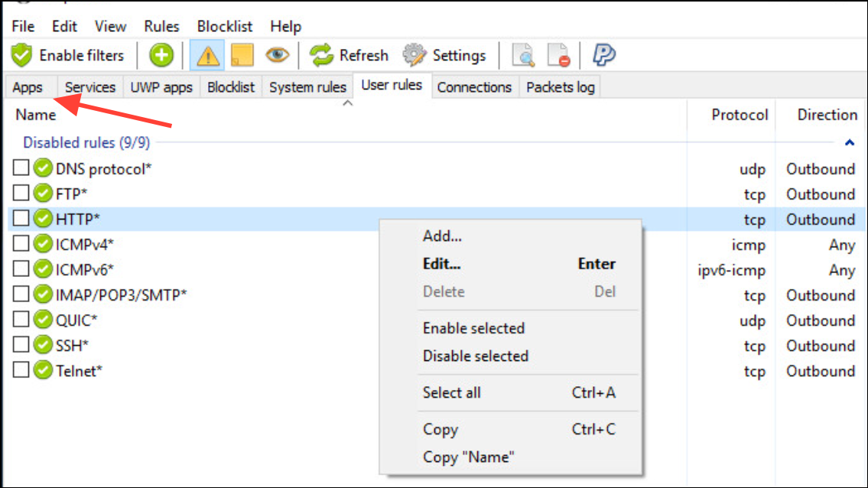Enable the Telnet rule checkbox
Viewport: 868px width, 488px height.
(x=21, y=370)
